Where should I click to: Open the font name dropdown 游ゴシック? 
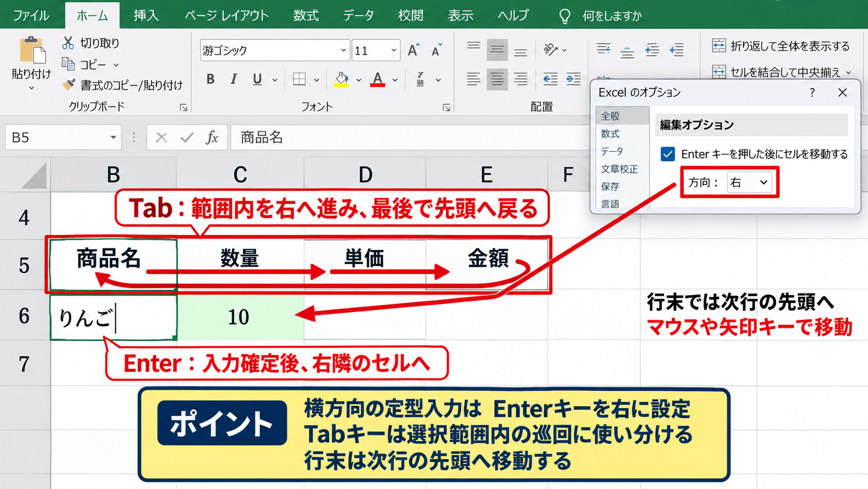click(343, 50)
